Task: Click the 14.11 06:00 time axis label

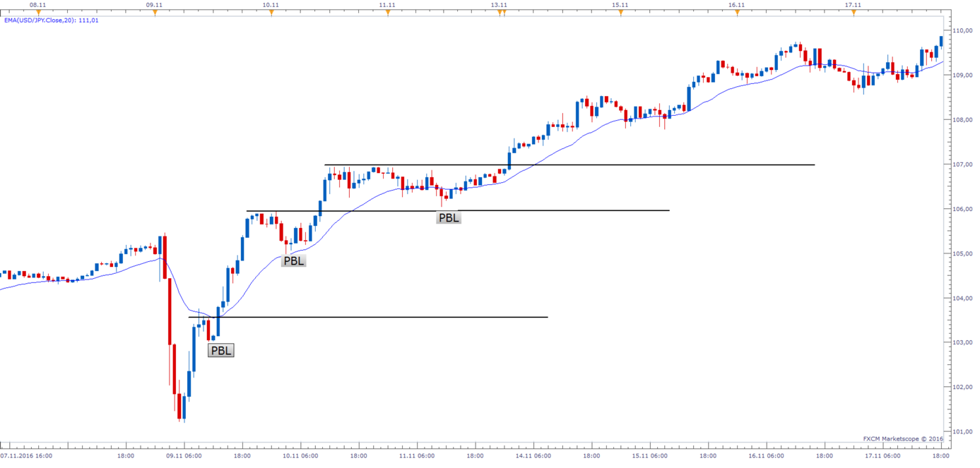Action: (x=534, y=456)
